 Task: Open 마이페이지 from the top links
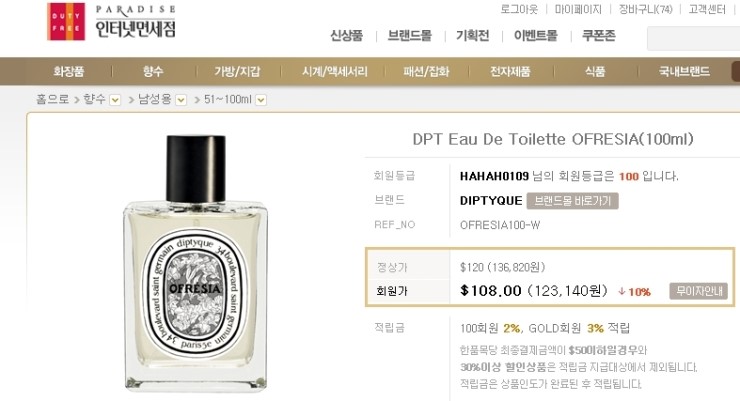578,9
